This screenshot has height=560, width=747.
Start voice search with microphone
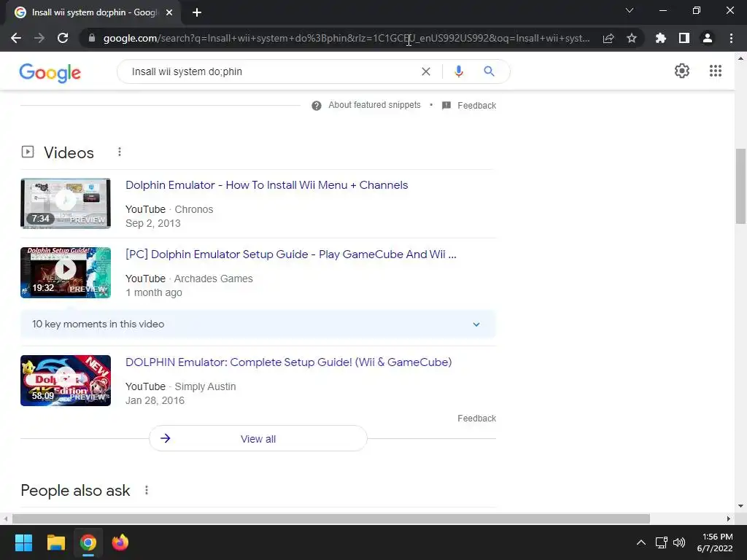tap(459, 71)
